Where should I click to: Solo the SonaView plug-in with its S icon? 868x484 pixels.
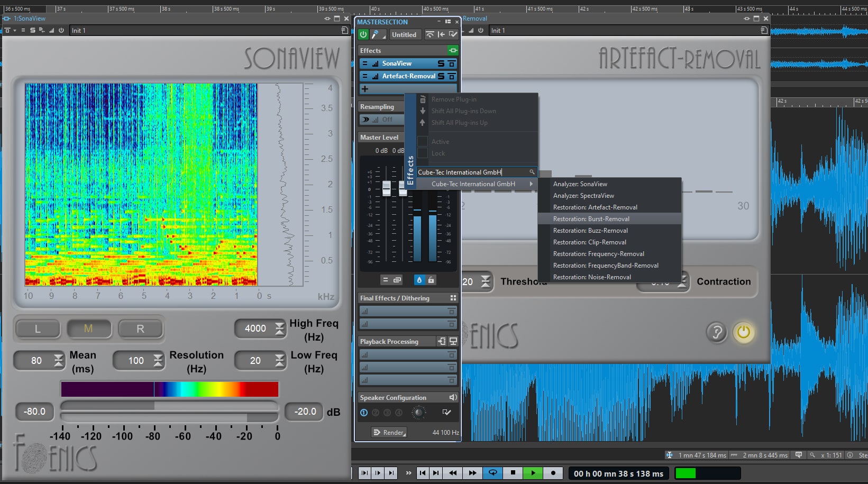tap(441, 63)
